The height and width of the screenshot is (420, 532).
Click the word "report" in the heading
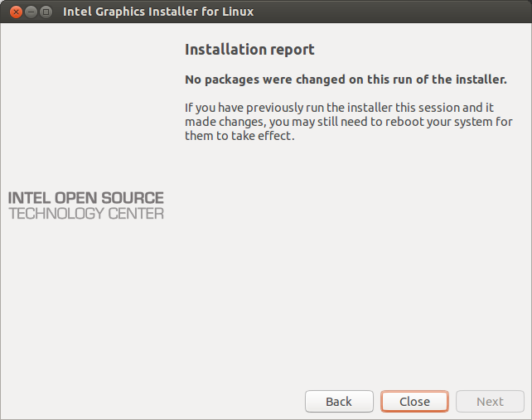click(x=293, y=50)
